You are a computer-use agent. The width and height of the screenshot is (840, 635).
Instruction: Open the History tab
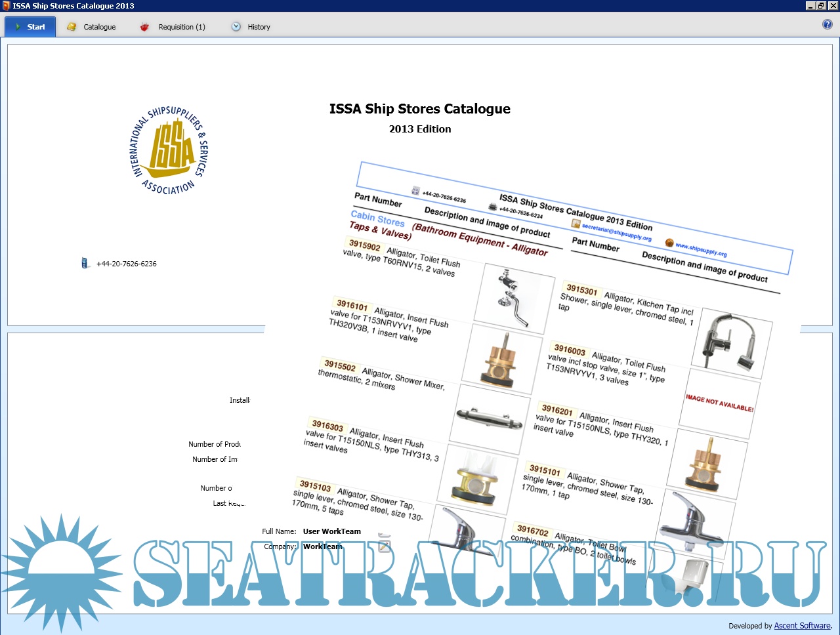[259, 27]
